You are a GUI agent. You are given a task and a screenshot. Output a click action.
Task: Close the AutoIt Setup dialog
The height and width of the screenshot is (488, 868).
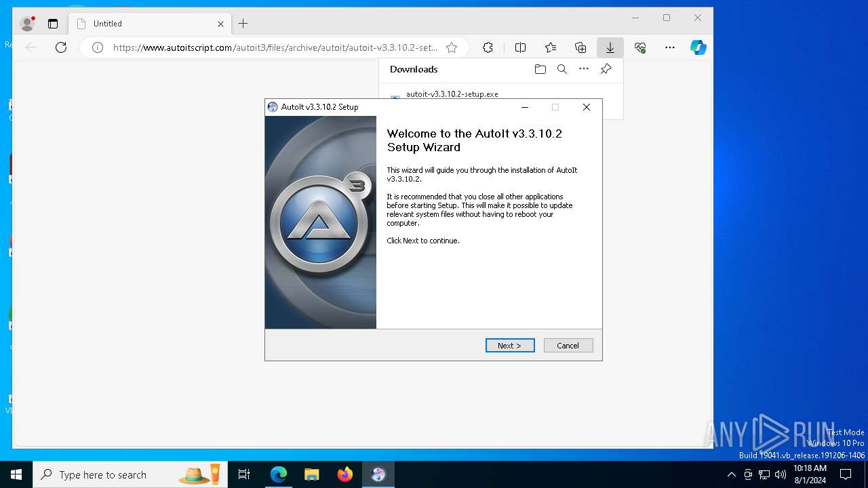coord(587,107)
